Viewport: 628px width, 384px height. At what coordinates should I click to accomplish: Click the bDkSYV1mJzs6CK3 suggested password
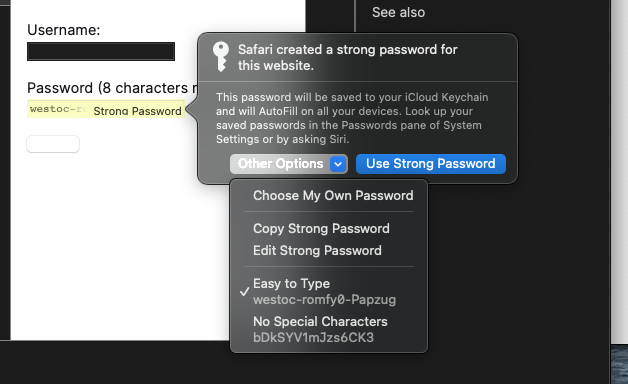[313, 338]
